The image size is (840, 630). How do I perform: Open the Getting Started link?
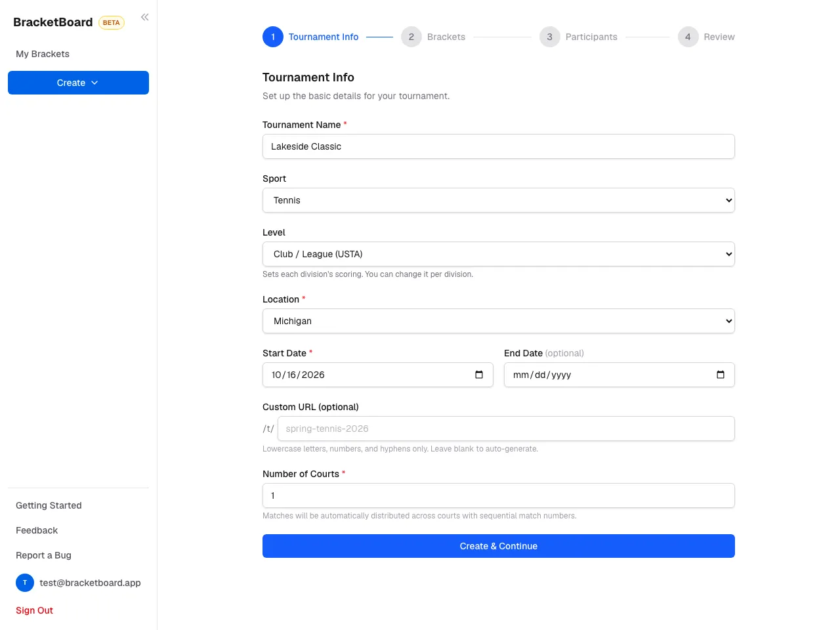tap(49, 505)
